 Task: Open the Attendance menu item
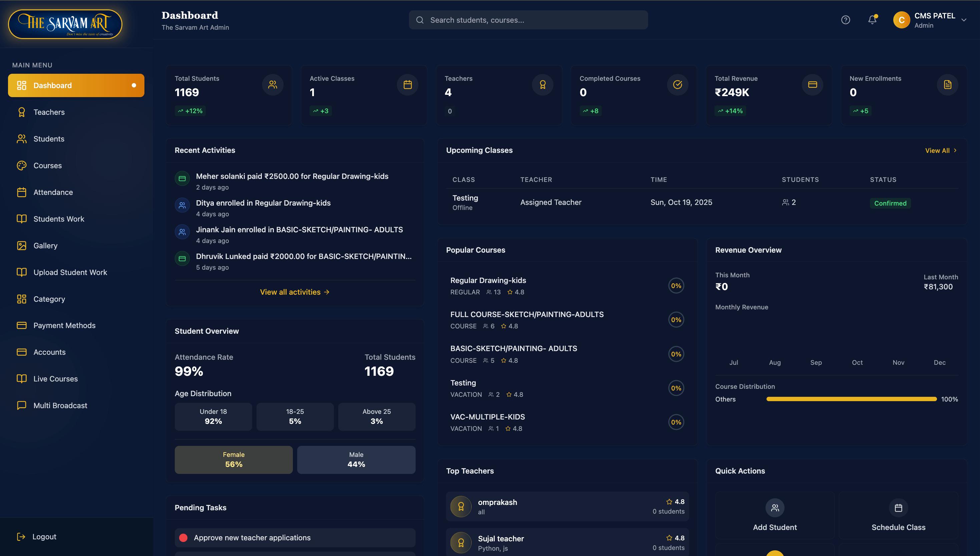pos(53,192)
